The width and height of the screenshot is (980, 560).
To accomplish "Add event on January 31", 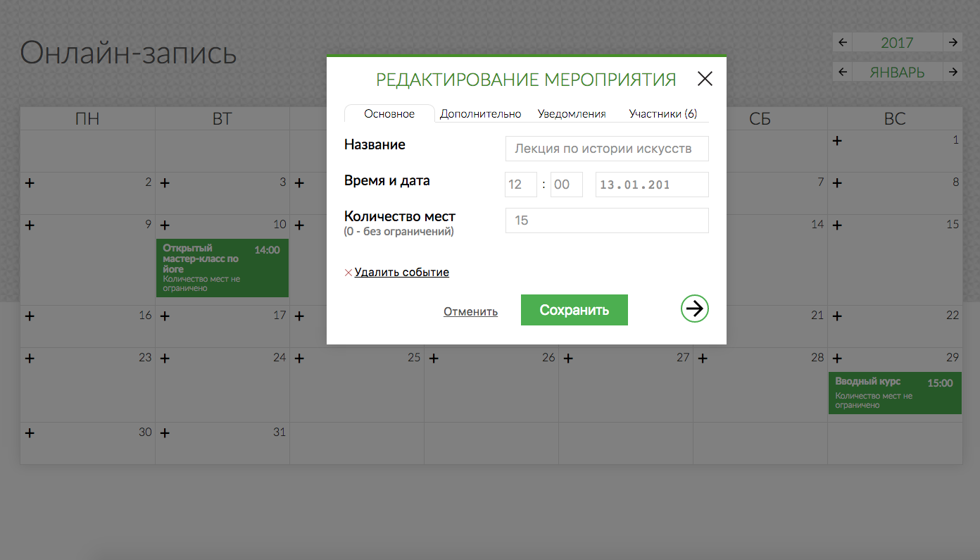I will click(165, 433).
